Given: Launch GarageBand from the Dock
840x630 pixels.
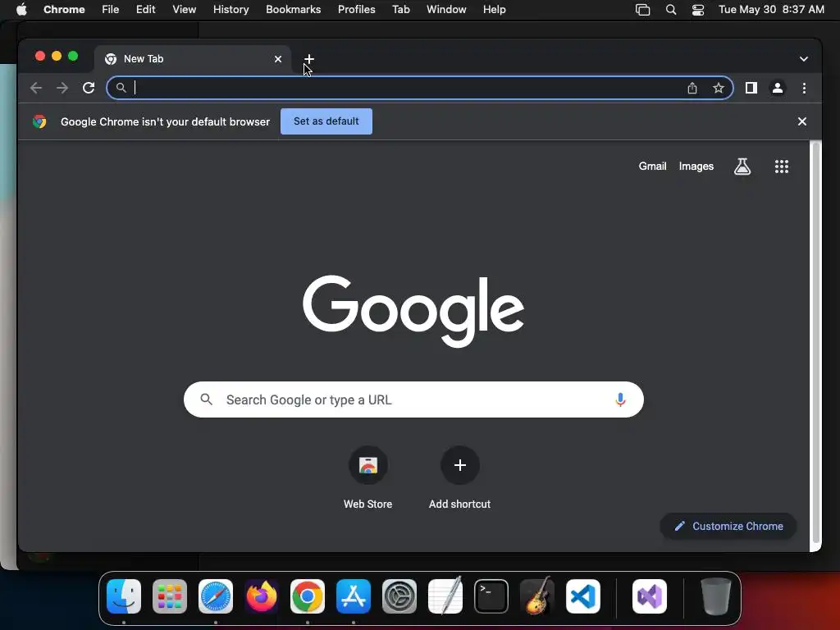Looking at the screenshot, I should pos(537,596).
